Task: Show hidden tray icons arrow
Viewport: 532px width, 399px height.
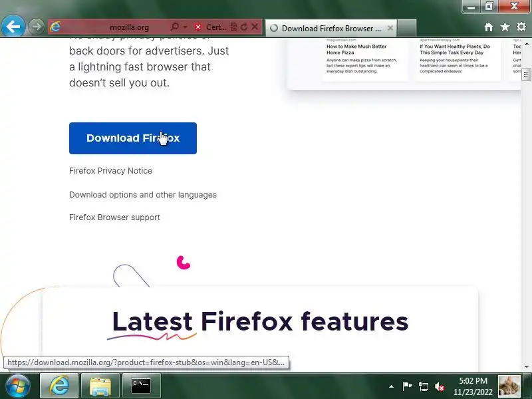Action: coord(391,386)
